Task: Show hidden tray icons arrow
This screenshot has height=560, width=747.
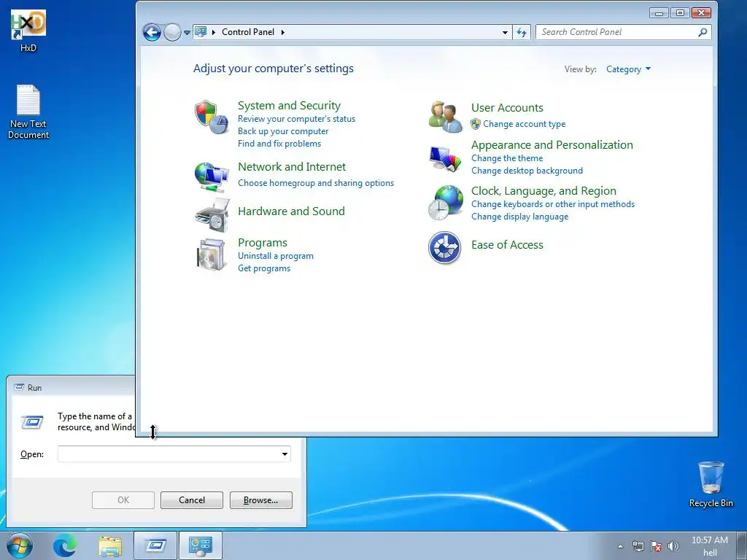Action: pos(620,546)
